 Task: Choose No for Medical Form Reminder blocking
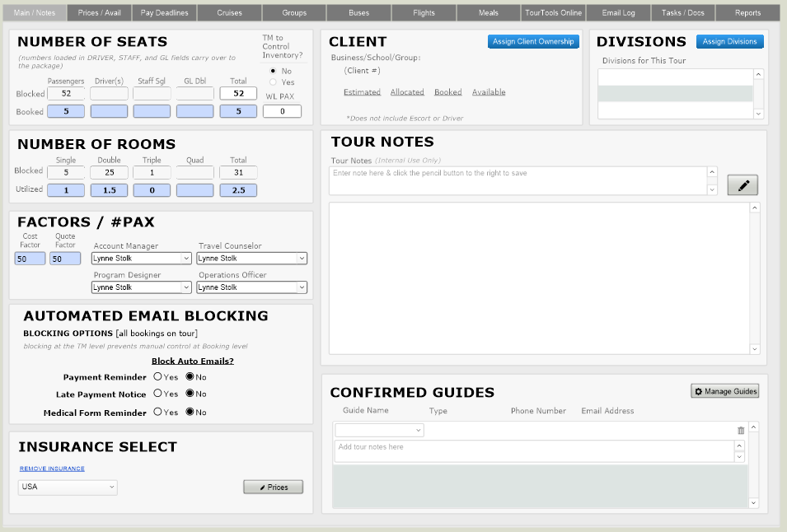190,412
